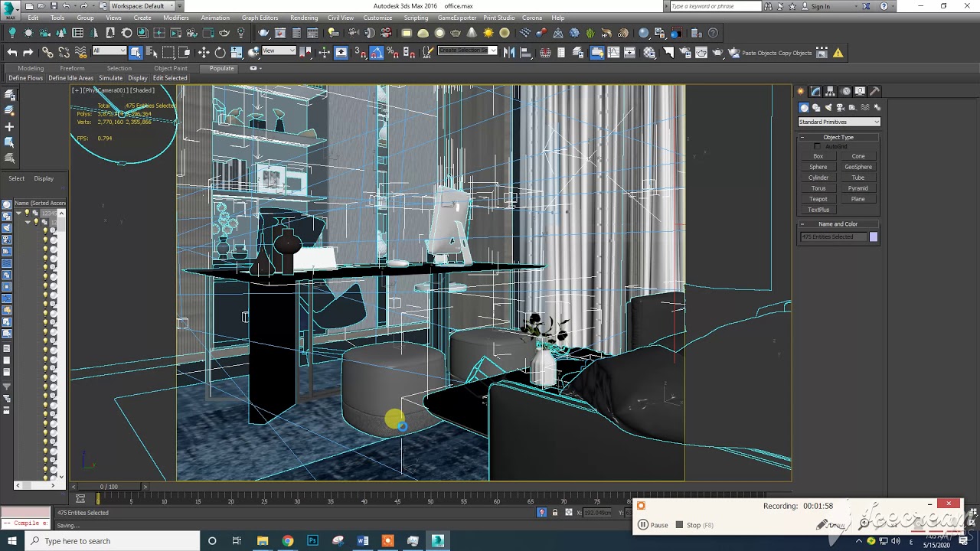The image size is (980, 551).
Task: Select the Shapes category icon
Action: point(816,108)
